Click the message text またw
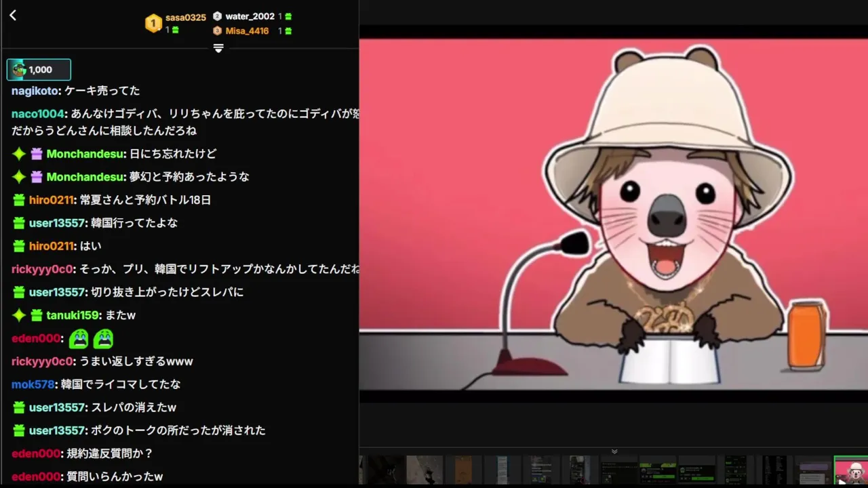Viewport: 868px width, 488px height. [121, 316]
